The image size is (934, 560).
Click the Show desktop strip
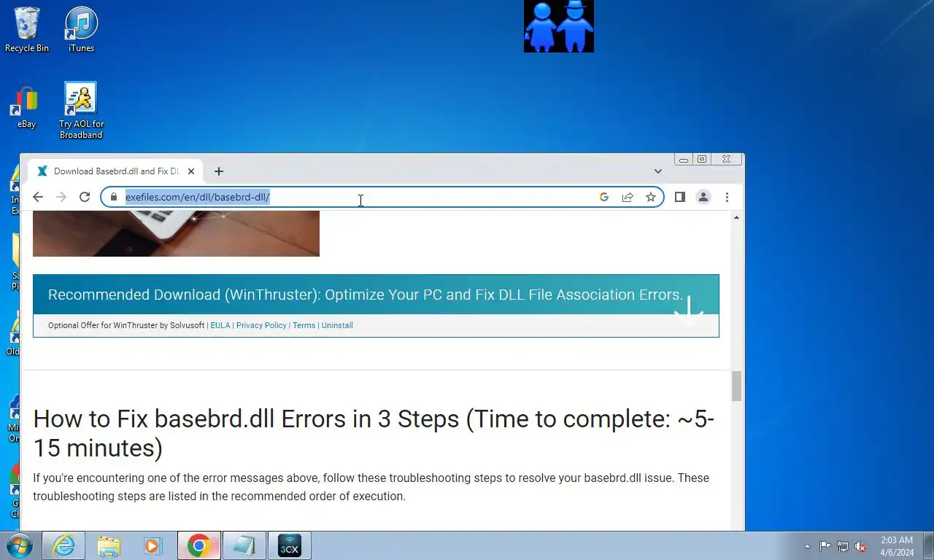pos(928,545)
